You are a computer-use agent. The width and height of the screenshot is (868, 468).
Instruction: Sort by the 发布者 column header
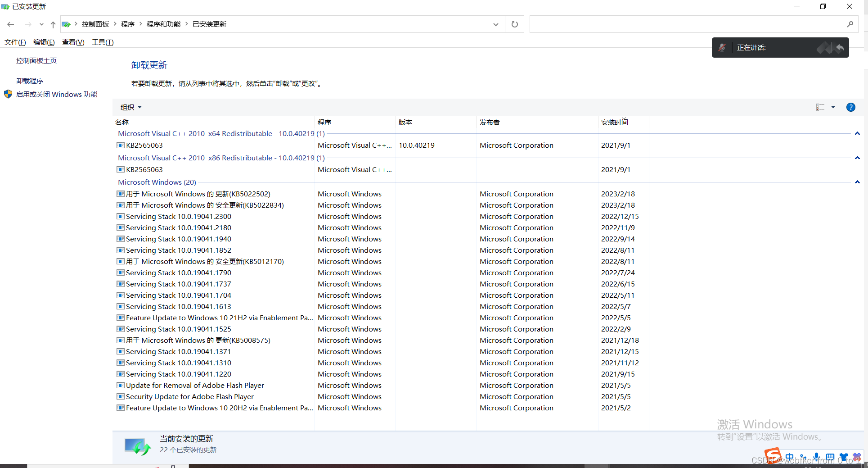pos(538,122)
